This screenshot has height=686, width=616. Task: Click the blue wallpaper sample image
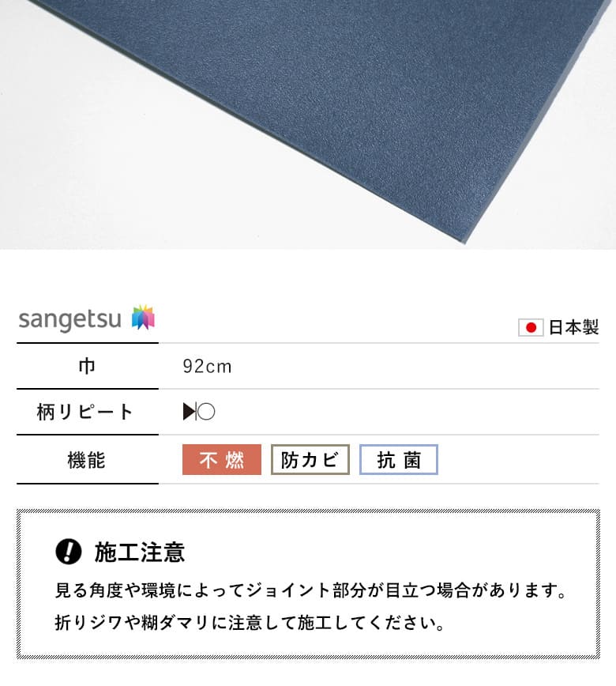[308, 125]
